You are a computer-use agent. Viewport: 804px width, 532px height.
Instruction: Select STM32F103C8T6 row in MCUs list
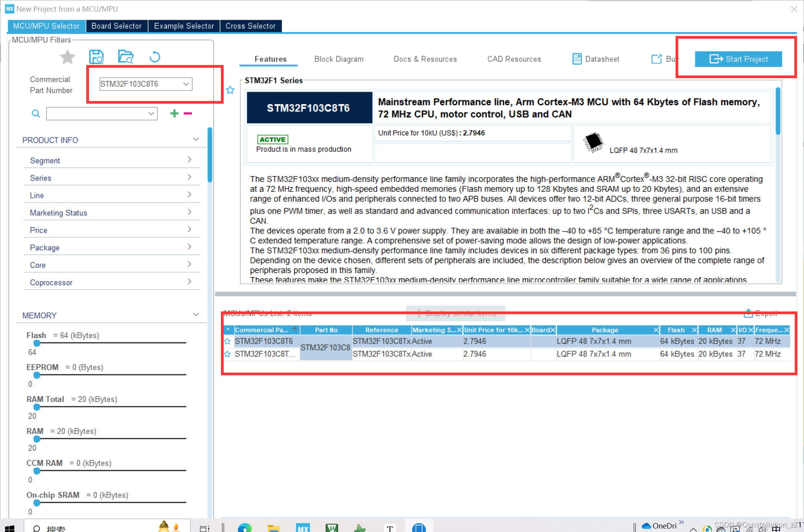[x=265, y=340]
